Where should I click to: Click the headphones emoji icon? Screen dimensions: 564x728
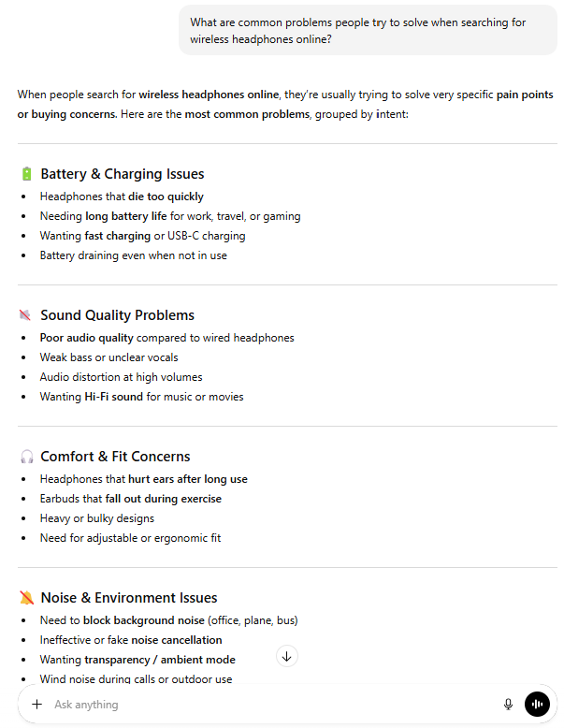[27, 457]
